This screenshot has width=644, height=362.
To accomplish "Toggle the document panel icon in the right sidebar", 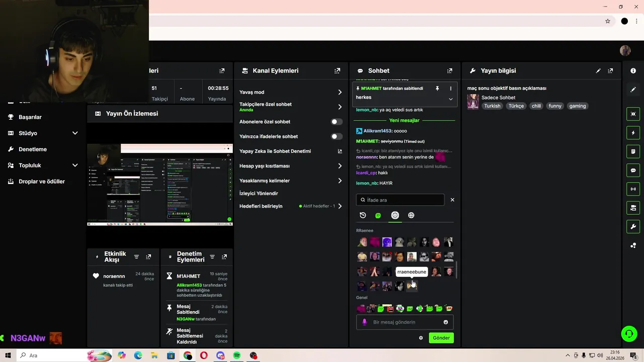I will 633,151.
